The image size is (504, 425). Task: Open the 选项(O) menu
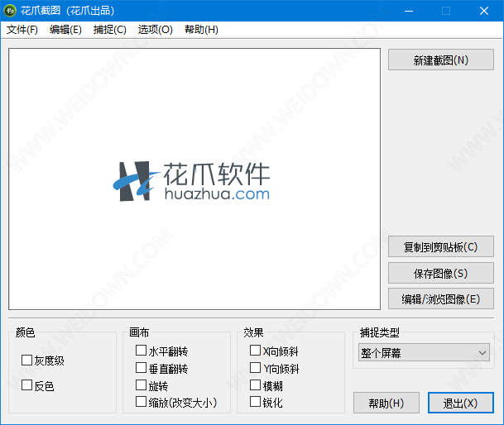click(x=155, y=30)
